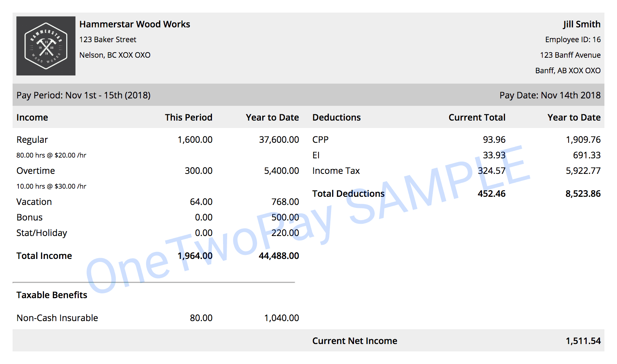Image resolution: width=617 pixels, height=364 pixels.
Task: Click the Non-Cash Insurable benefit label
Action: click(x=57, y=318)
